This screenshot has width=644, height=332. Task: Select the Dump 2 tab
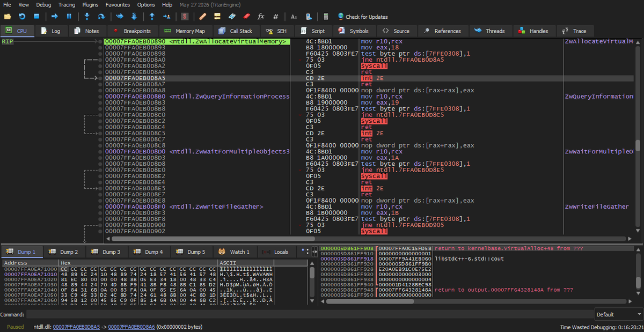coord(63,252)
